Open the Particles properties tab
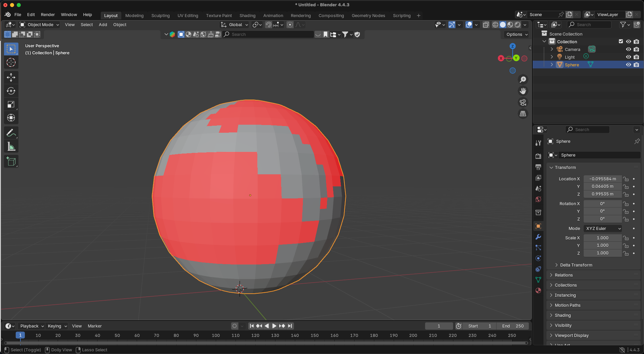The width and height of the screenshot is (644, 354). point(538,247)
